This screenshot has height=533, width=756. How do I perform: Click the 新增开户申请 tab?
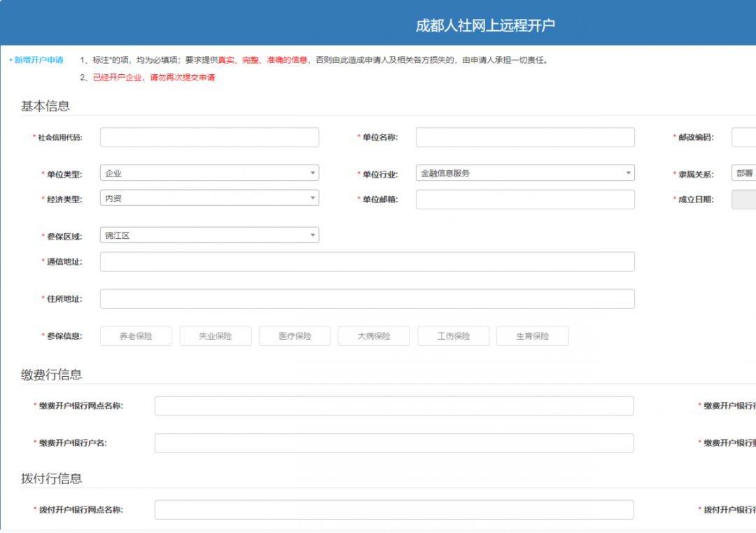[x=38, y=60]
